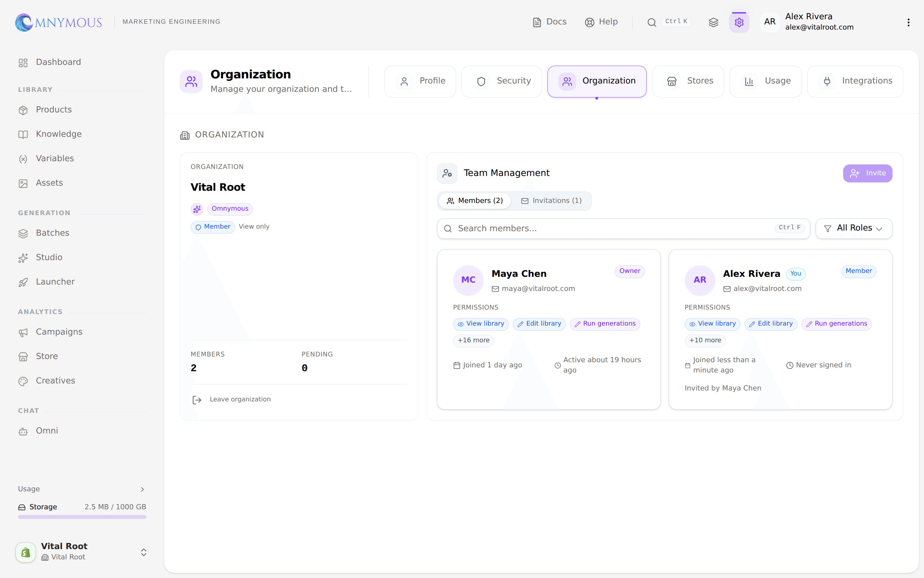Click the Omnymous logo

point(58,22)
